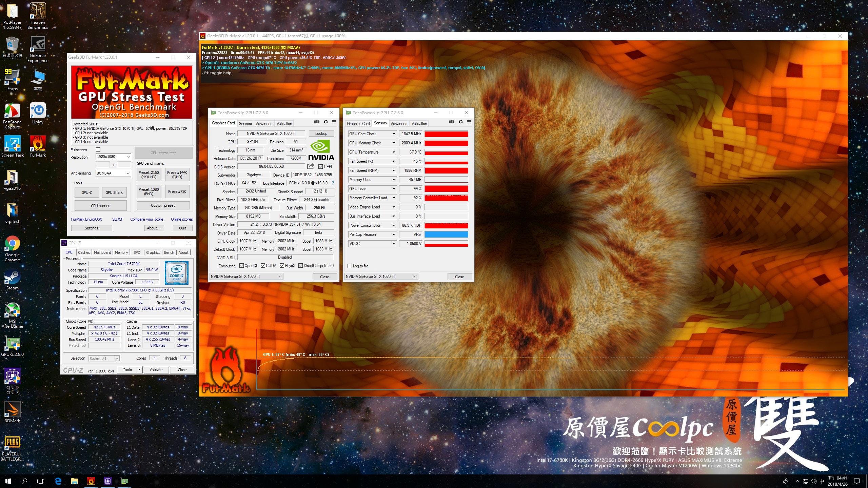Open Heaven Benchmark desktop icon
868x488 pixels.
coord(38,16)
